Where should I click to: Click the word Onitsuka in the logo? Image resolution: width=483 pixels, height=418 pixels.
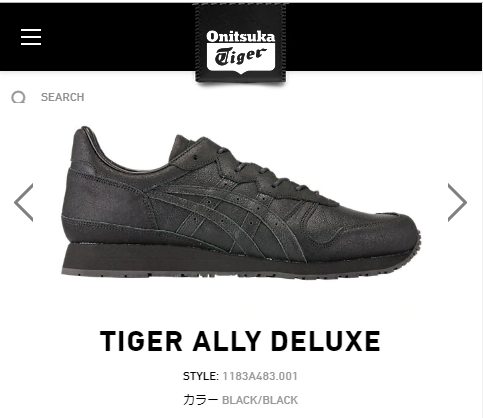241,36
